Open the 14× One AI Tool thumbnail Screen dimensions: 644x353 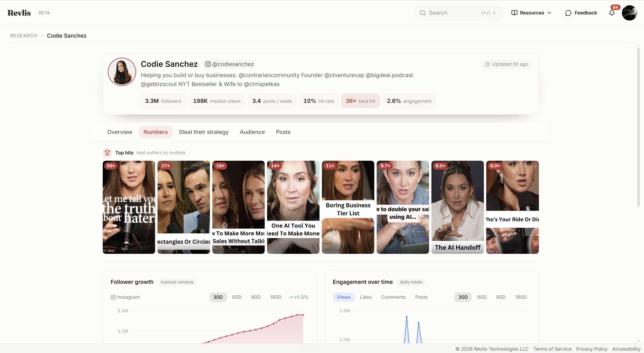(293, 207)
